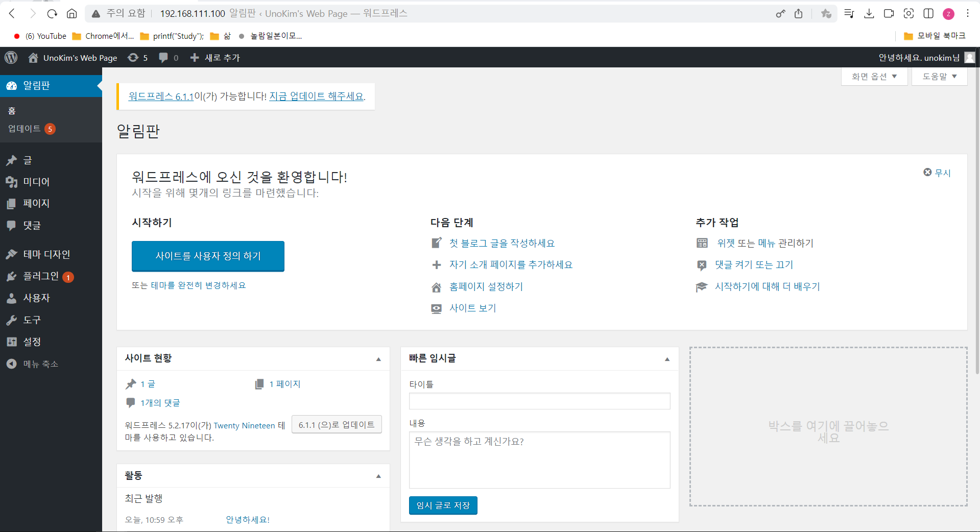Image resolution: width=980 pixels, height=532 pixels.
Task: Open the 1 글 link
Action: (x=148, y=384)
